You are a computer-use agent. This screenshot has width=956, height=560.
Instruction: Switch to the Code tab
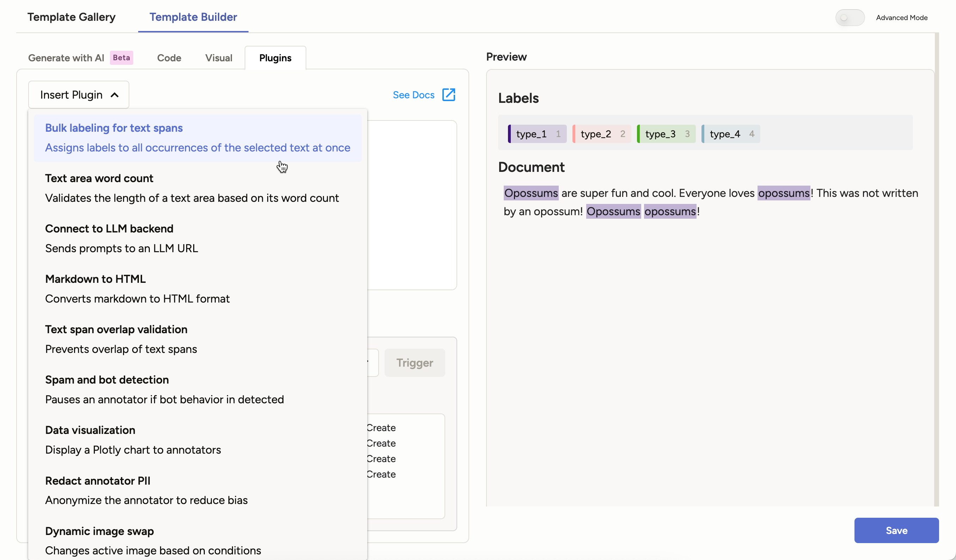(169, 58)
